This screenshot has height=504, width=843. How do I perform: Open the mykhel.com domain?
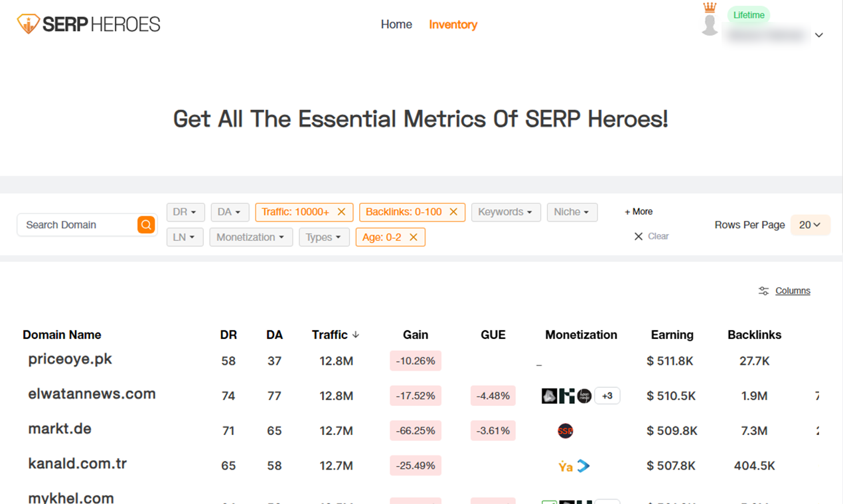pyautogui.click(x=71, y=497)
